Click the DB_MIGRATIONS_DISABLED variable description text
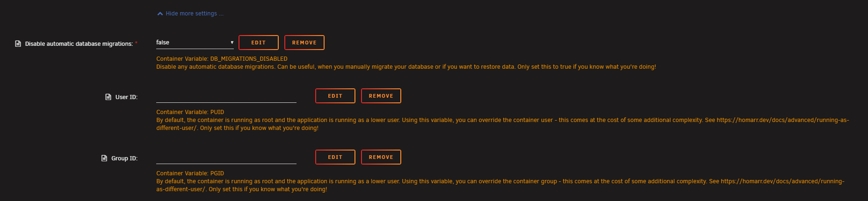The image size is (868, 201). point(222,59)
